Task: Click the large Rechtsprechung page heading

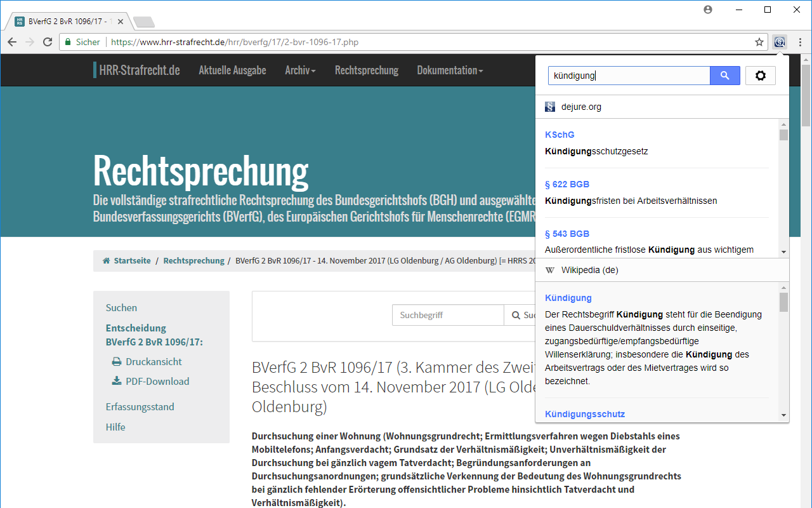Action: click(x=200, y=171)
